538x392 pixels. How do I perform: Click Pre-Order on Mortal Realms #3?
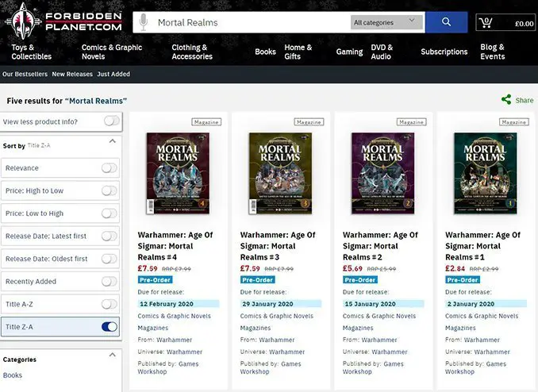point(258,280)
